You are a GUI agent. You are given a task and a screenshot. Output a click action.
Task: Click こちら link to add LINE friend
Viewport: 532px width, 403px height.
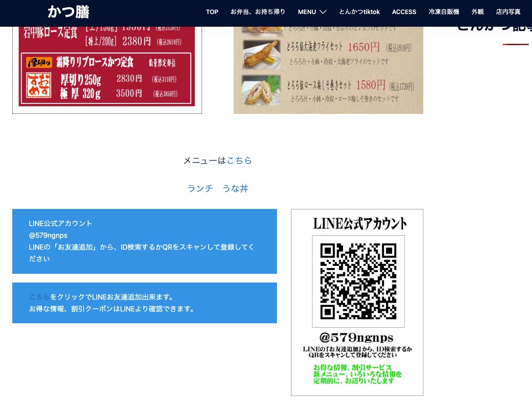39,297
